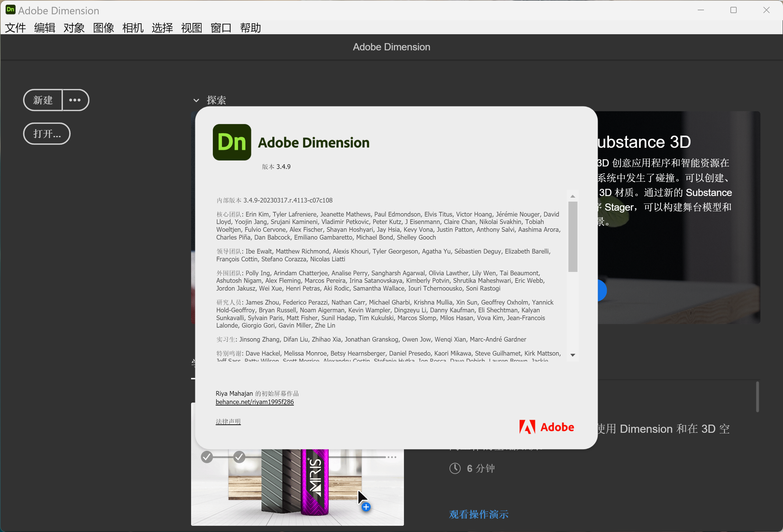Close the Adobe Dimension window
Image resolution: width=783 pixels, height=532 pixels.
click(767, 10)
